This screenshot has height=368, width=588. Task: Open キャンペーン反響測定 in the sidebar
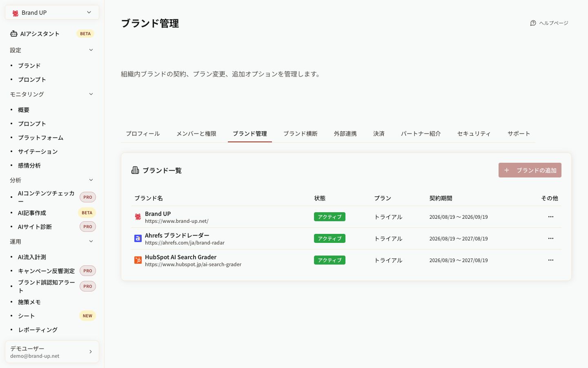(x=47, y=271)
